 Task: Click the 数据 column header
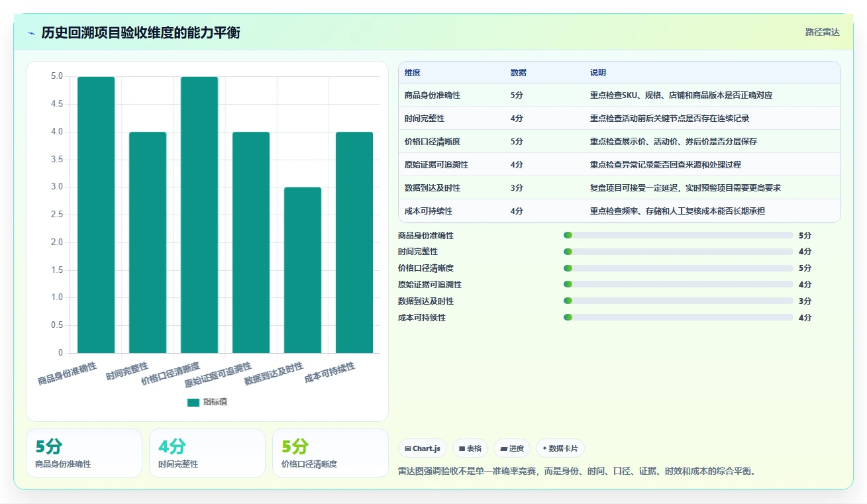519,73
